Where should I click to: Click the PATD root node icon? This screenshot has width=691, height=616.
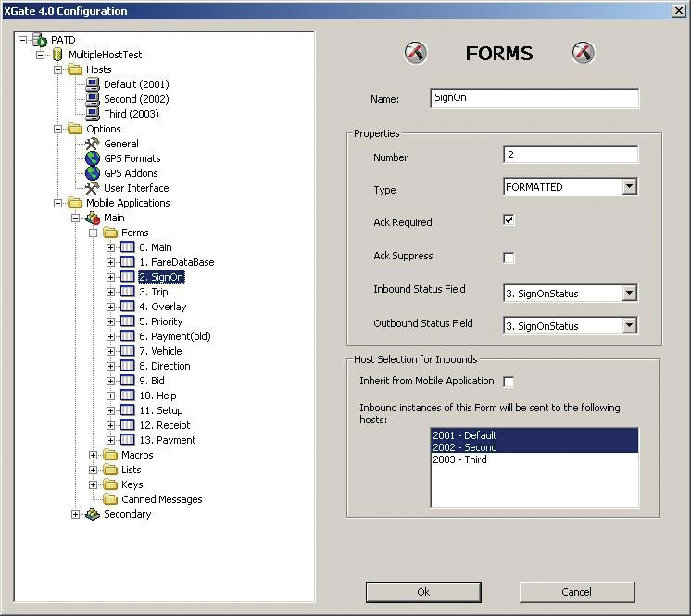pyautogui.click(x=40, y=40)
